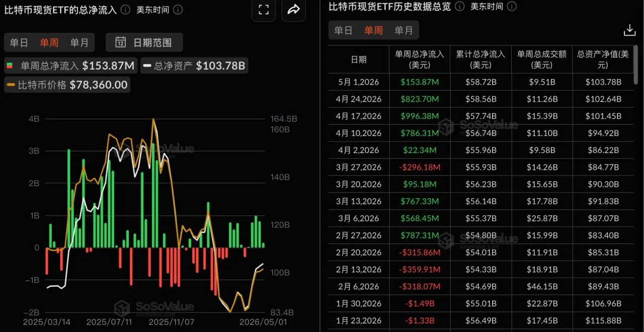Click the $996.38M net inflow value
The width and height of the screenshot is (644, 332).
point(420,116)
